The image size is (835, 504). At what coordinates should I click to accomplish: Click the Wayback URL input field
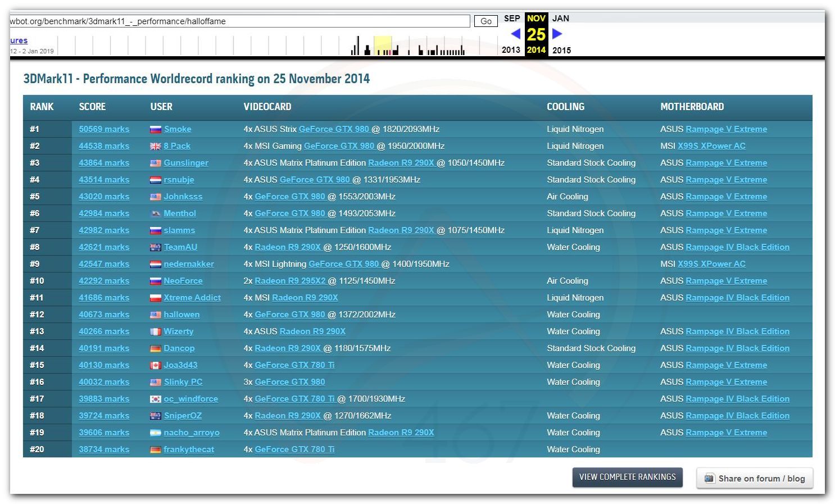pos(240,21)
